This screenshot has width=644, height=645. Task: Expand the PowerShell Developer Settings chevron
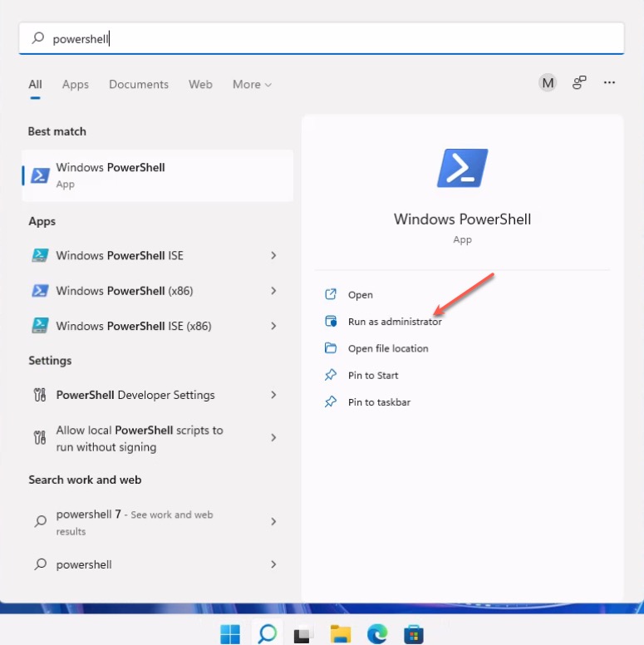[x=273, y=395]
